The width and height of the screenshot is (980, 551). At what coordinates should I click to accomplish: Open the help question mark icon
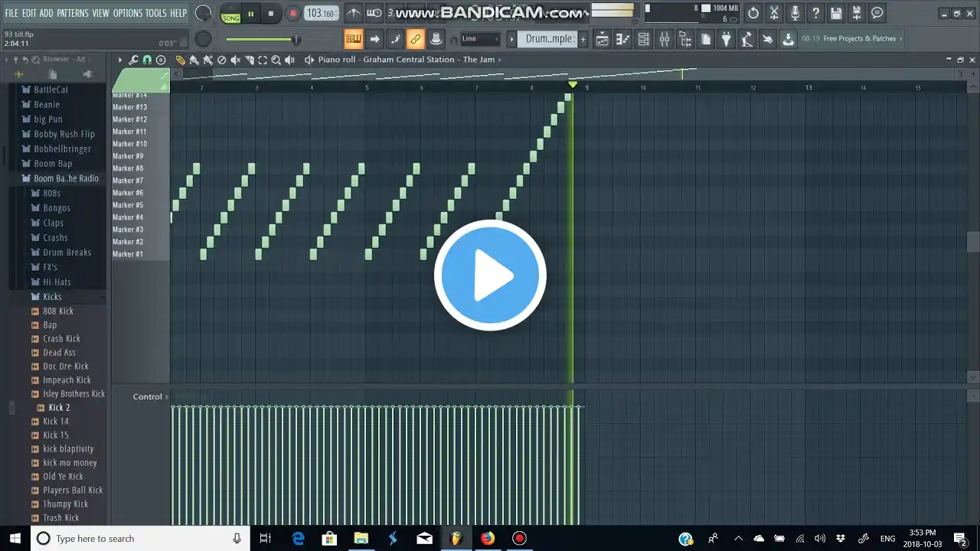tap(815, 13)
